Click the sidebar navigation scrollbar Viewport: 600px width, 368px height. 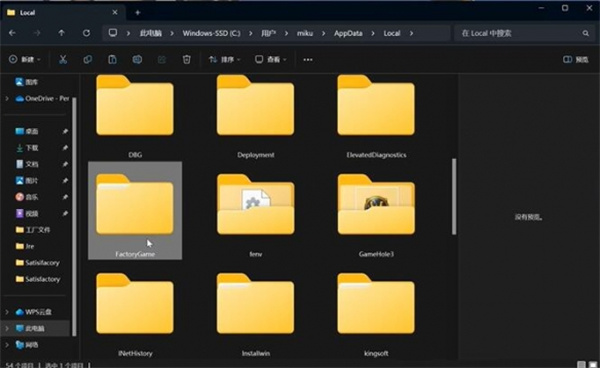[74, 216]
